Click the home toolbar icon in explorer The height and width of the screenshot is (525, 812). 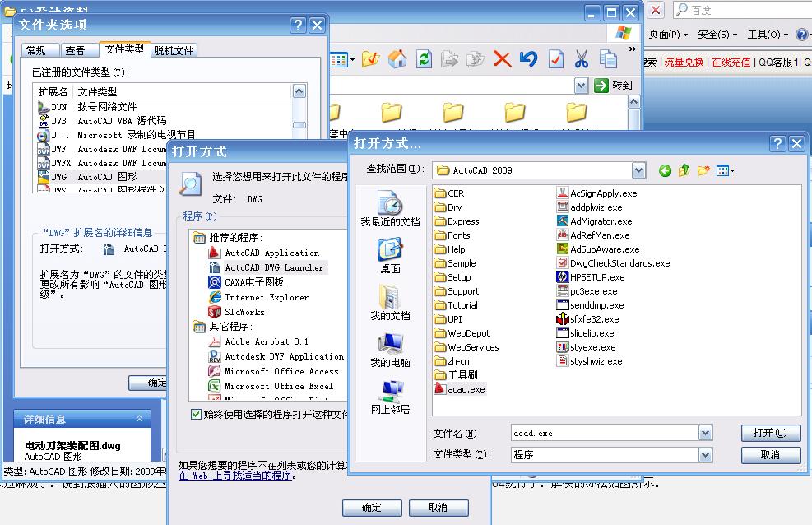pyautogui.click(x=397, y=59)
